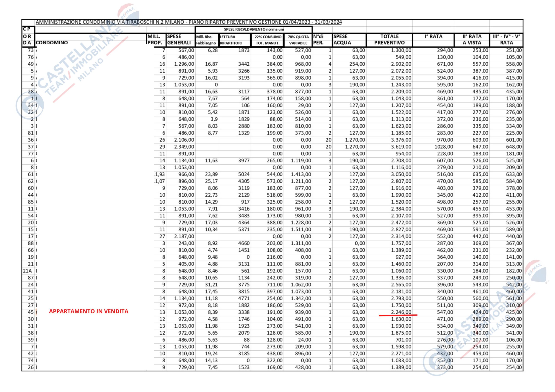Click total '549,00' in row 76
555x392 pixels.
click(x=403, y=57)
